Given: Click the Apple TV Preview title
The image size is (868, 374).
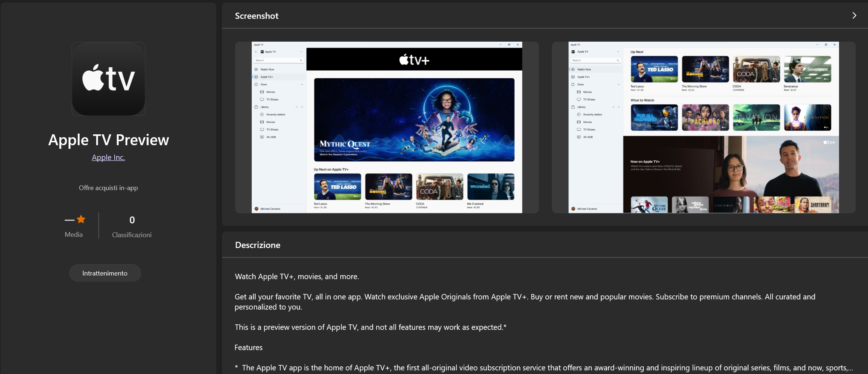Looking at the screenshot, I should pos(109,140).
